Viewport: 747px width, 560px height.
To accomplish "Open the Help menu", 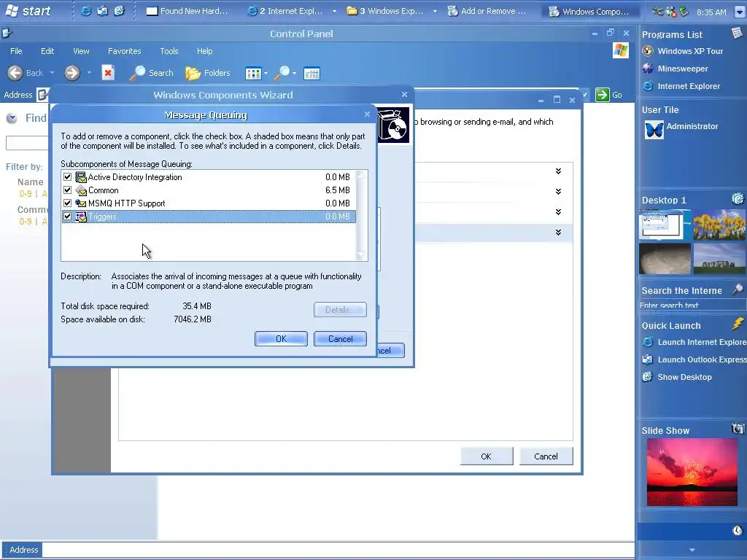I will click(x=205, y=51).
